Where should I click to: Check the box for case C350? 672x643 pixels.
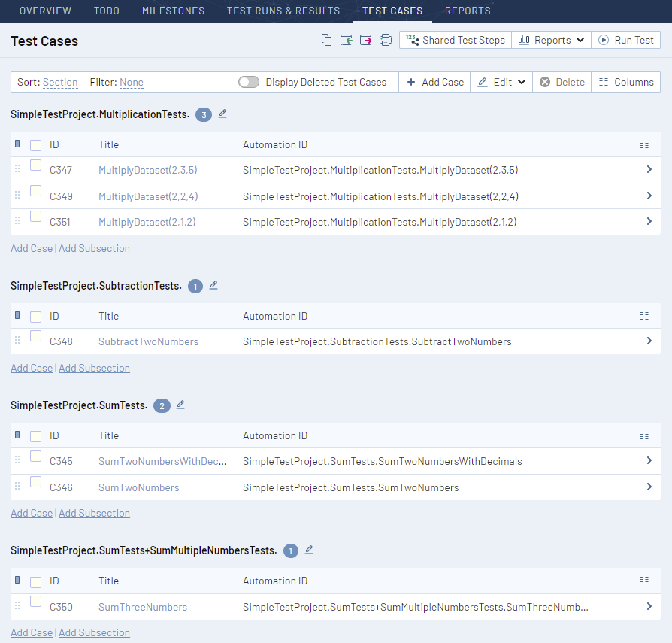(35, 602)
